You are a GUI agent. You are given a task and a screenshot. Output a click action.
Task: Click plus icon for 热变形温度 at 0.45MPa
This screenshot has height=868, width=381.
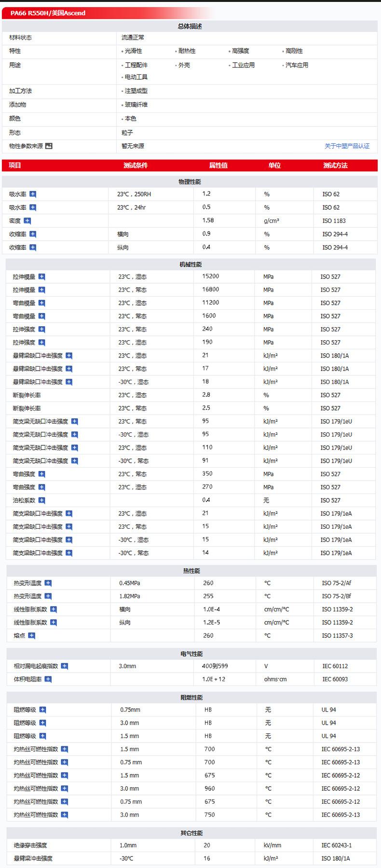coord(48,583)
